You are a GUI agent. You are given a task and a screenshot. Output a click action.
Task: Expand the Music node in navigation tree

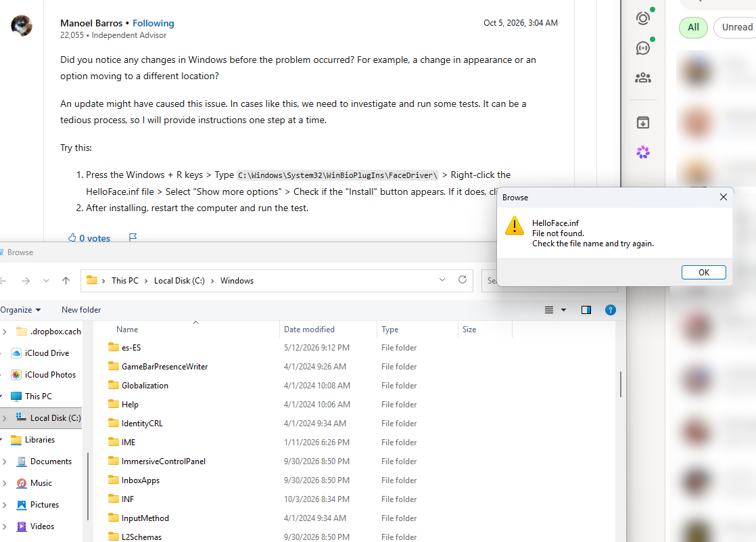click(4, 483)
